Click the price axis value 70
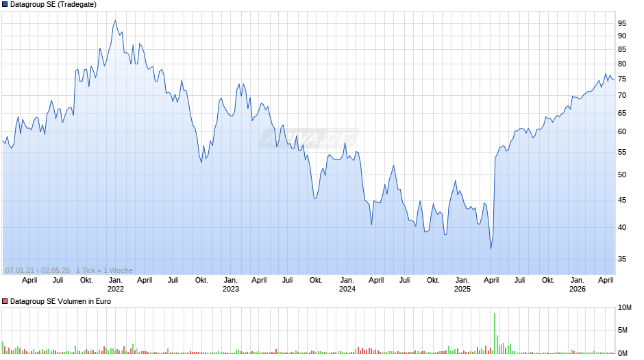The height and width of the screenshot is (360, 644). [622, 95]
